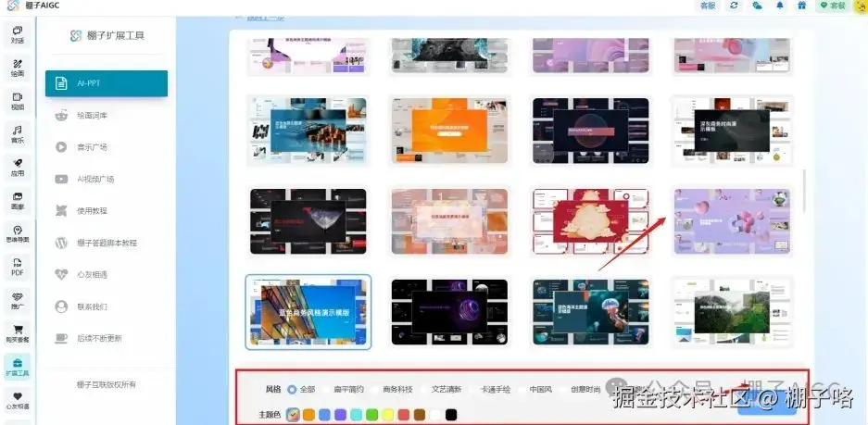The height and width of the screenshot is (425, 868).
Task: Choose the blue theme color swatch
Action: pos(325,415)
